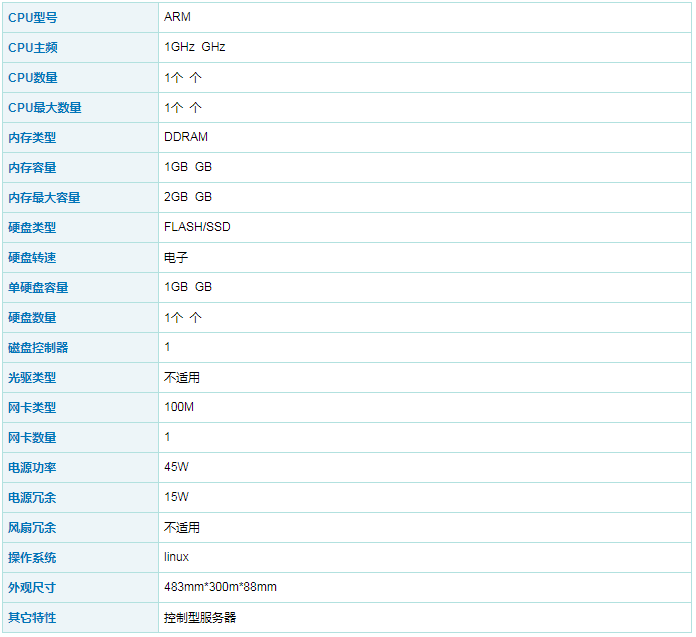Click the 磁盘控制器 value 1
This screenshot has height=637, width=696.
point(167,347)
